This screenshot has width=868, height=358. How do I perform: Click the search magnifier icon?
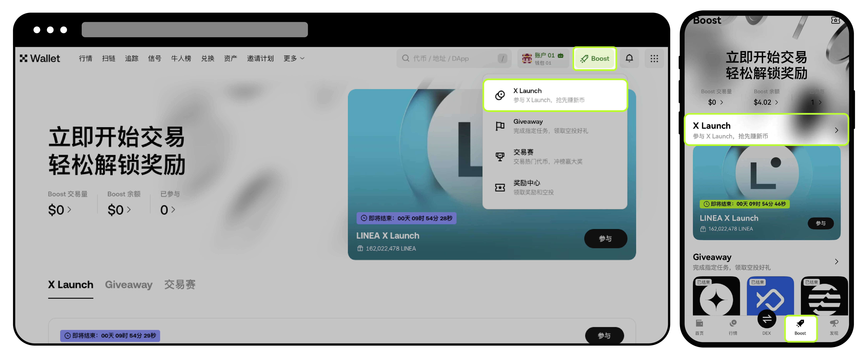(x=406, y=58)
